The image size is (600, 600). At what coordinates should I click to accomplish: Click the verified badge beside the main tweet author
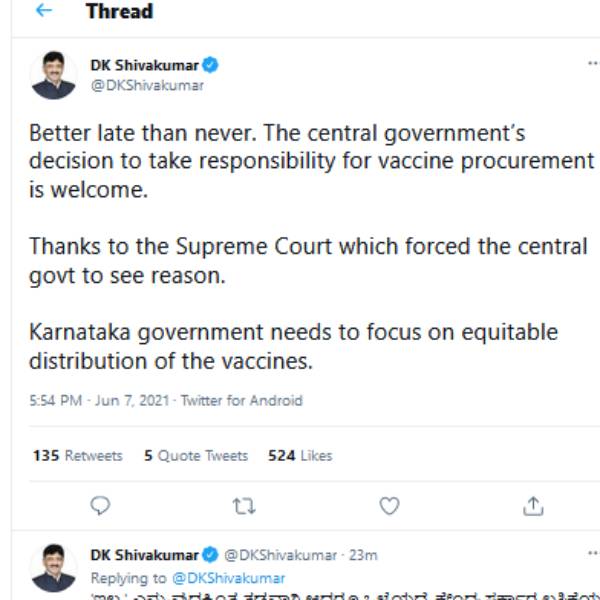(x=211, y=66)
